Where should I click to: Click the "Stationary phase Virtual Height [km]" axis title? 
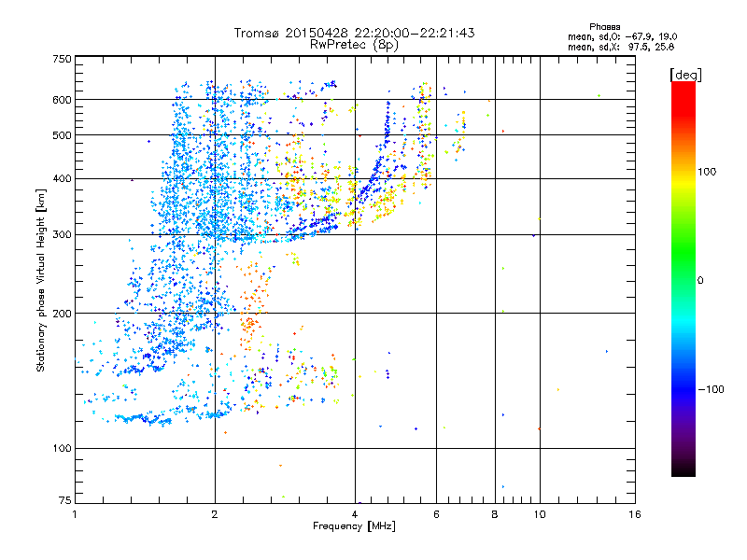pos(41,280)
